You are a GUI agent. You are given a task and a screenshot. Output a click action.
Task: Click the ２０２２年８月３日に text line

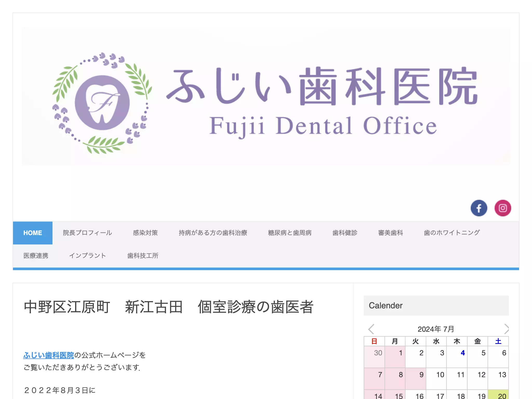pos(60,390)
